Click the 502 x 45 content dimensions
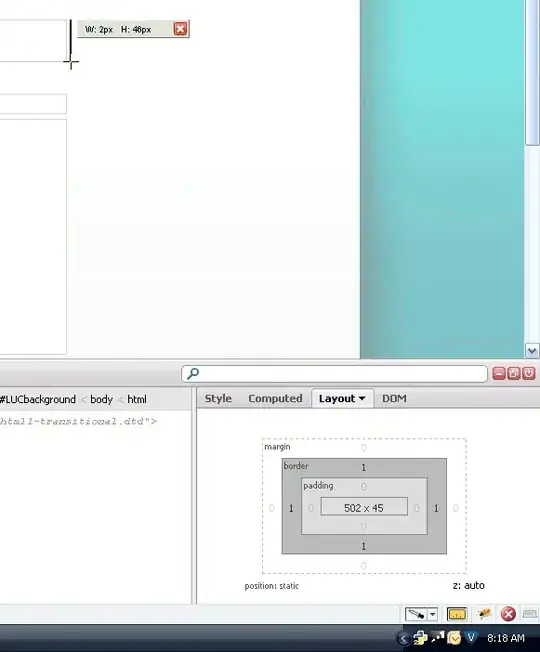The width and height of the screenshot is (540, 652). click(x=364, y=508)
